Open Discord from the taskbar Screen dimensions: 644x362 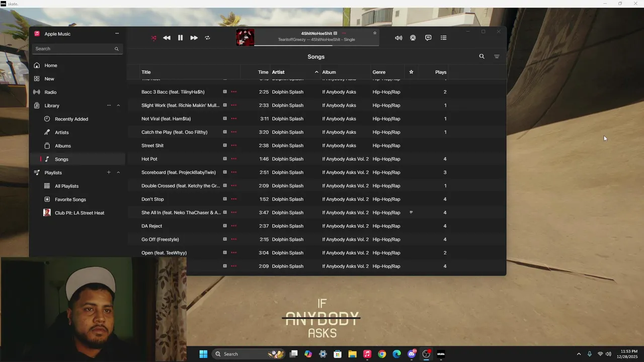pyautogui.click(x=412, y=354)
